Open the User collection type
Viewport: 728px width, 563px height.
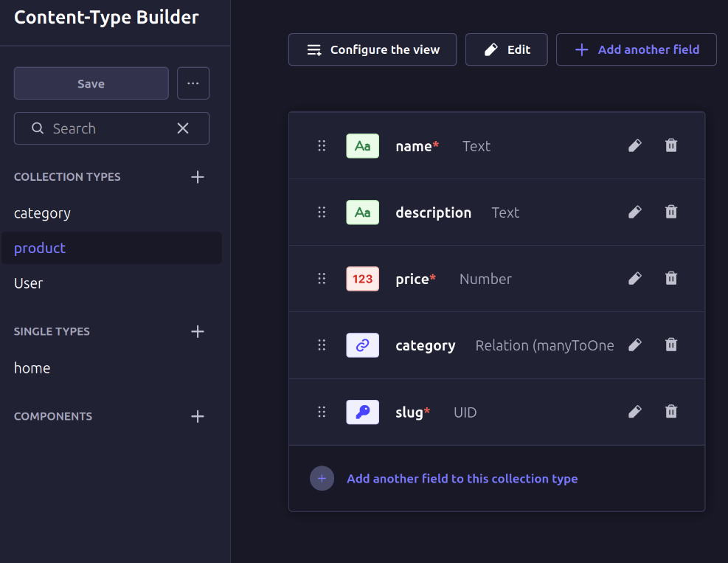coord(29,283)
